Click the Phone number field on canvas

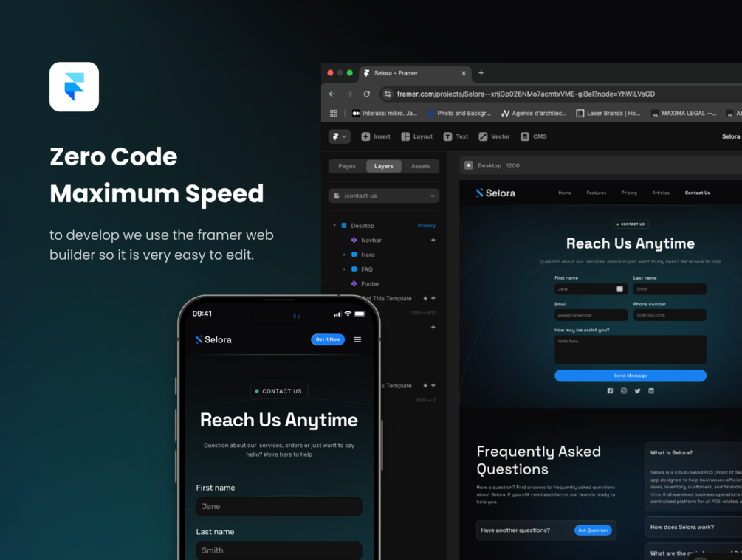click(670, 315)
